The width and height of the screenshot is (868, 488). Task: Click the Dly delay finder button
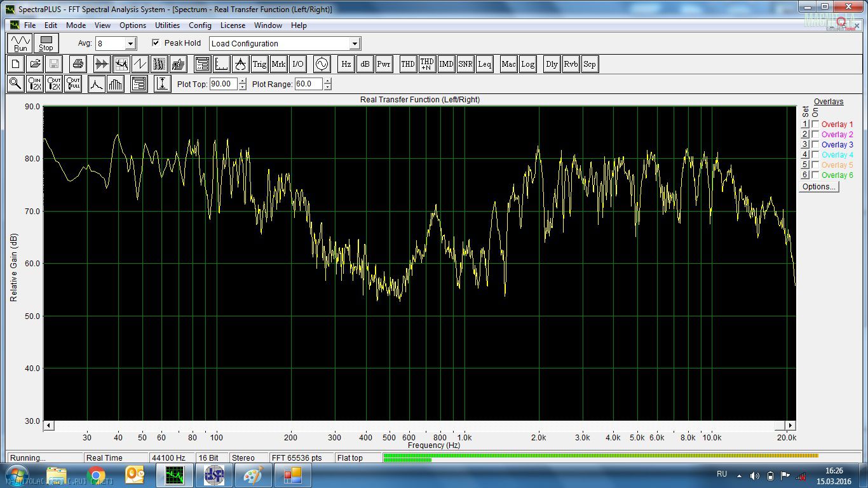coord(552,64)
